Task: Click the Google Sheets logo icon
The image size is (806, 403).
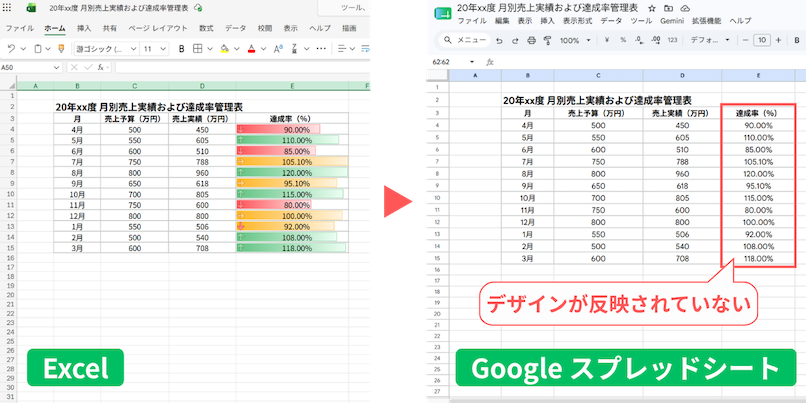Action: click(x=442, y=13)
